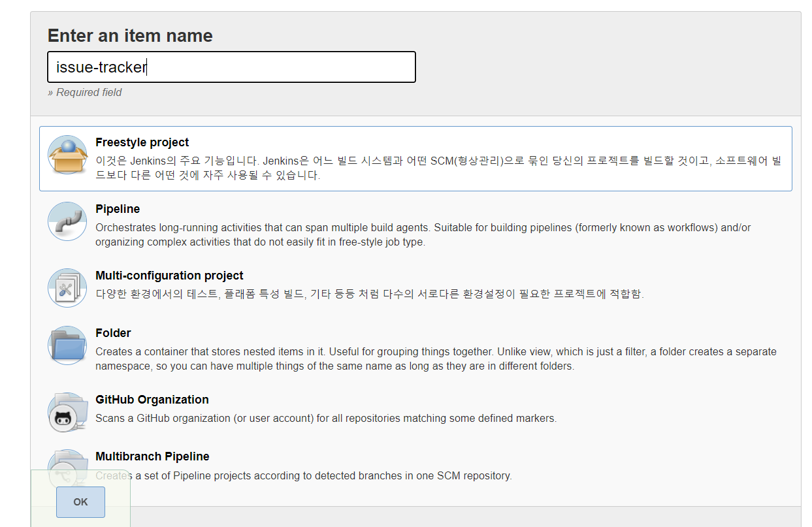Viewport: 812px width, 527px height.
Task: Click the GitHub Organization octocat icon
Action: [67, 412]
